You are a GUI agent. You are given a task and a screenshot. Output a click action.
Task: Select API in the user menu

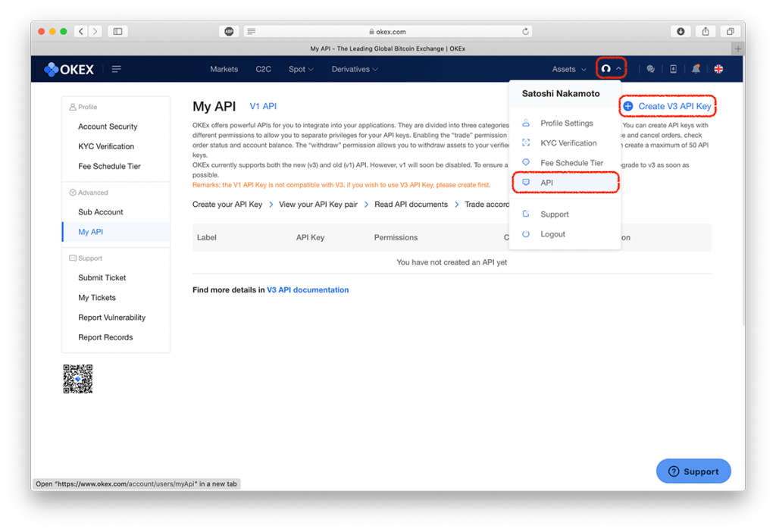coord(565,183)
